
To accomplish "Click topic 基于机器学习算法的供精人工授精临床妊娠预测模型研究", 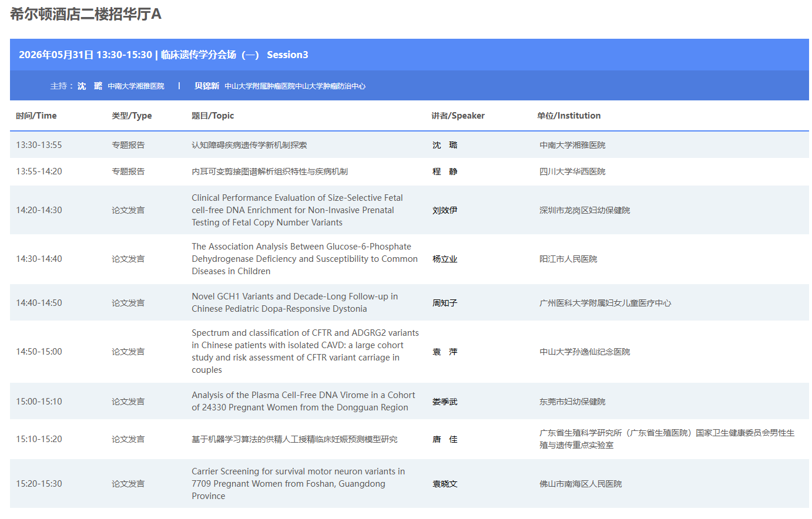I will coord(294,439).
